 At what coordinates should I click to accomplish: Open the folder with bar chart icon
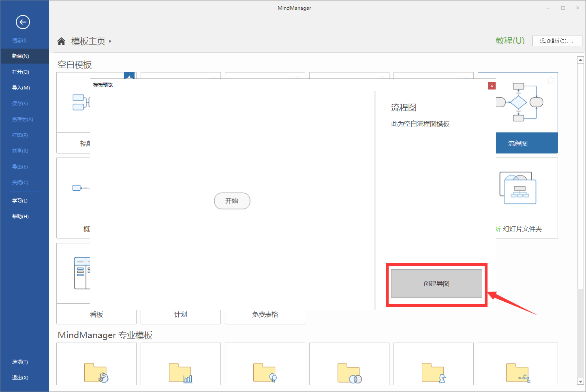[x=180, y=373]
